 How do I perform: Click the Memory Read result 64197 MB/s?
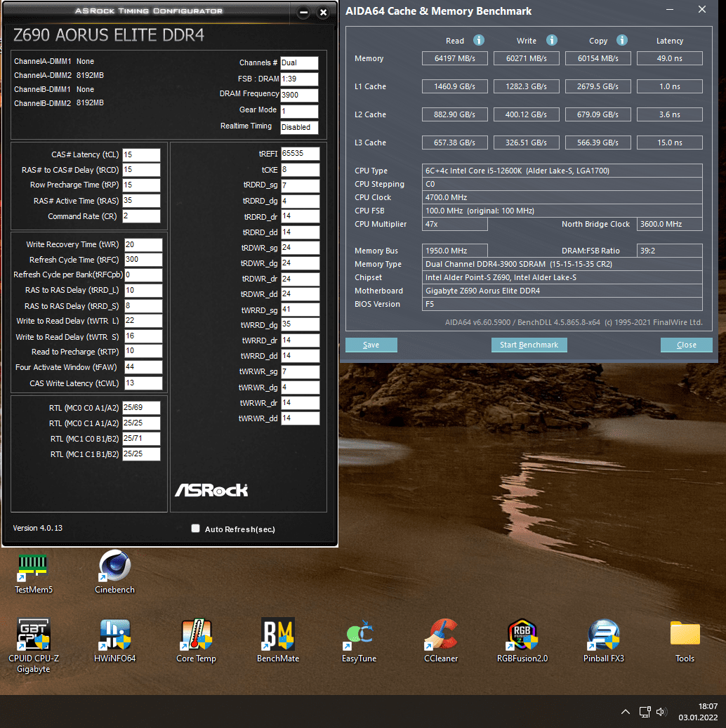point(455,58)
